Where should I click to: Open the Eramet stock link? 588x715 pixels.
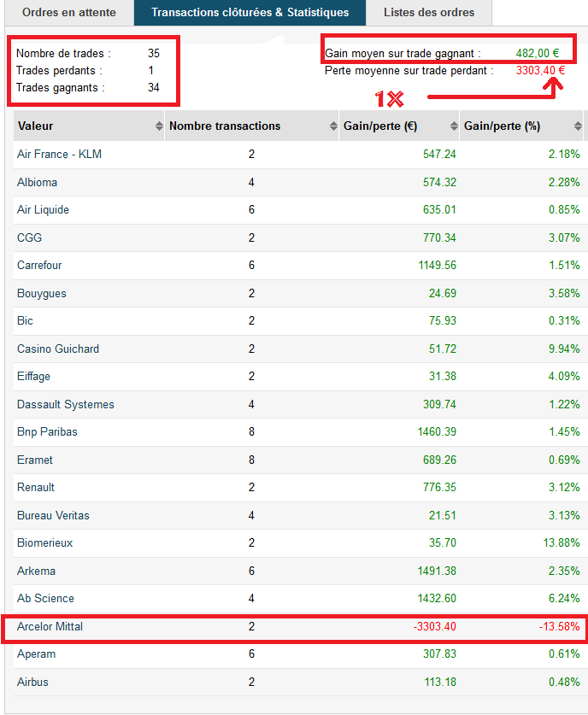point(35,460)
